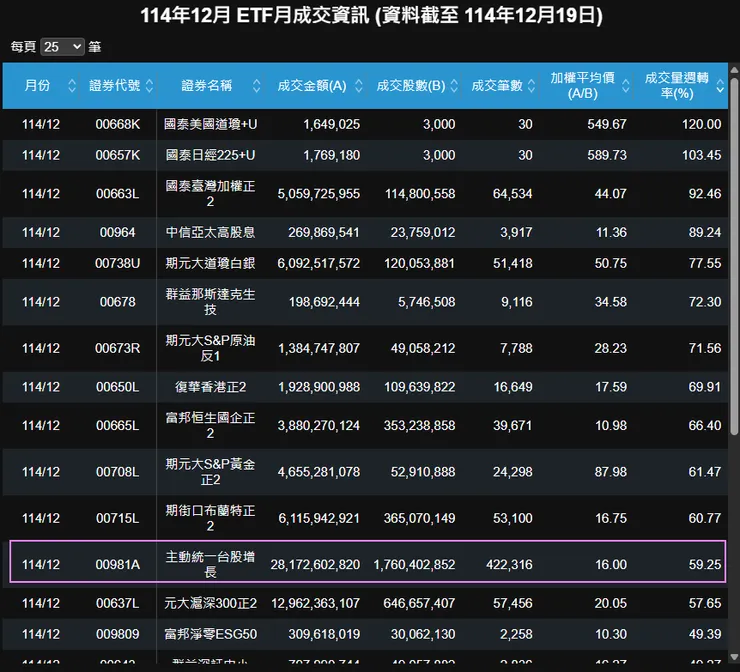
Task: Click the name 主動統一台股增長
Action: 210,564
